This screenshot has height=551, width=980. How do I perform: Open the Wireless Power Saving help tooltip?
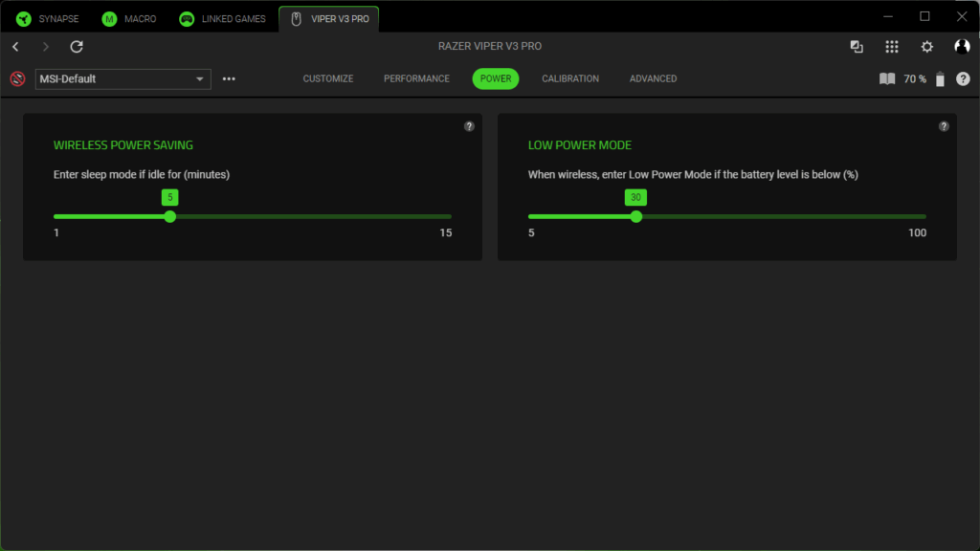[469, 126]
